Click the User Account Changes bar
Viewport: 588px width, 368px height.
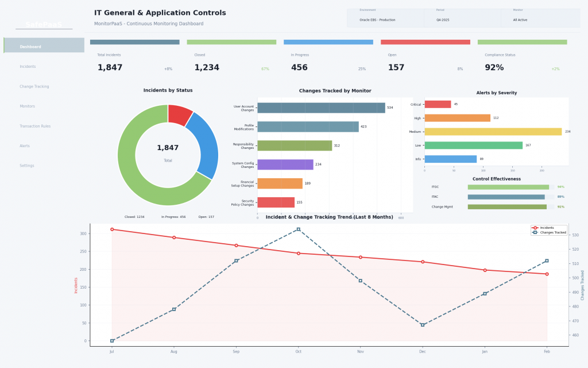tap(321, 108)
